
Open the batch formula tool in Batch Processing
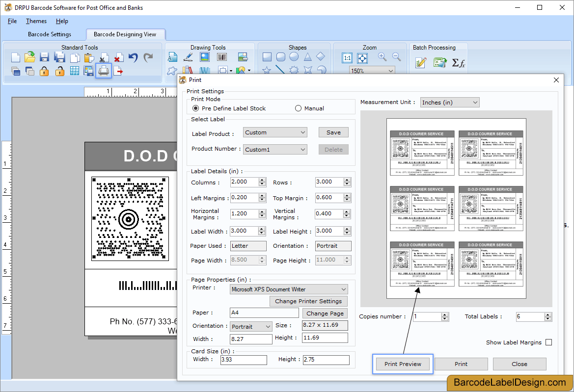458,63
